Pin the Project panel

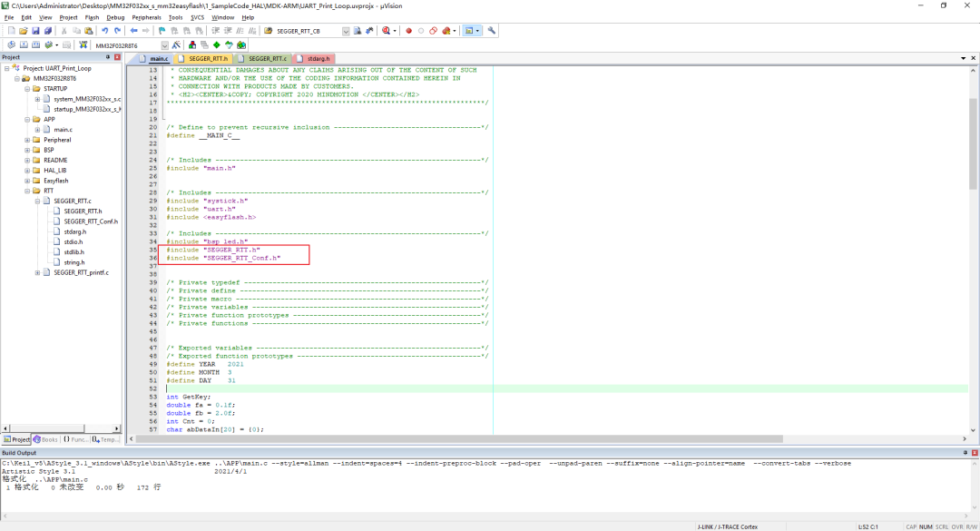107,57
